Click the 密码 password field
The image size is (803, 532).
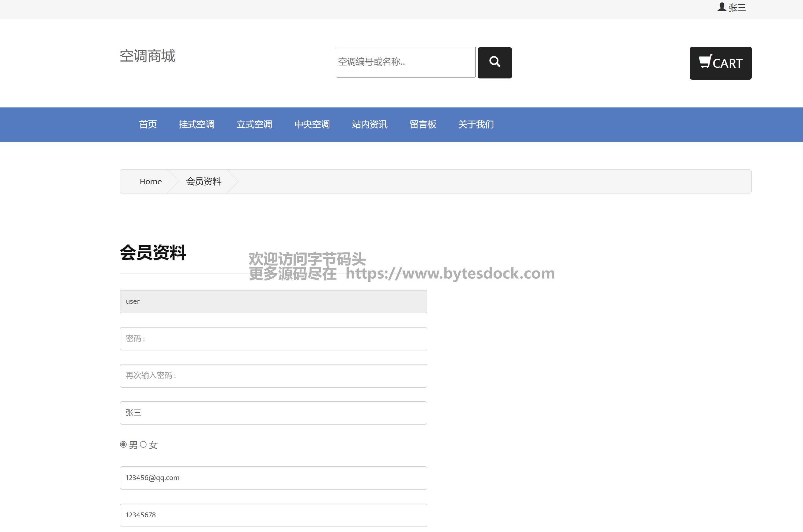click(273, 338)
